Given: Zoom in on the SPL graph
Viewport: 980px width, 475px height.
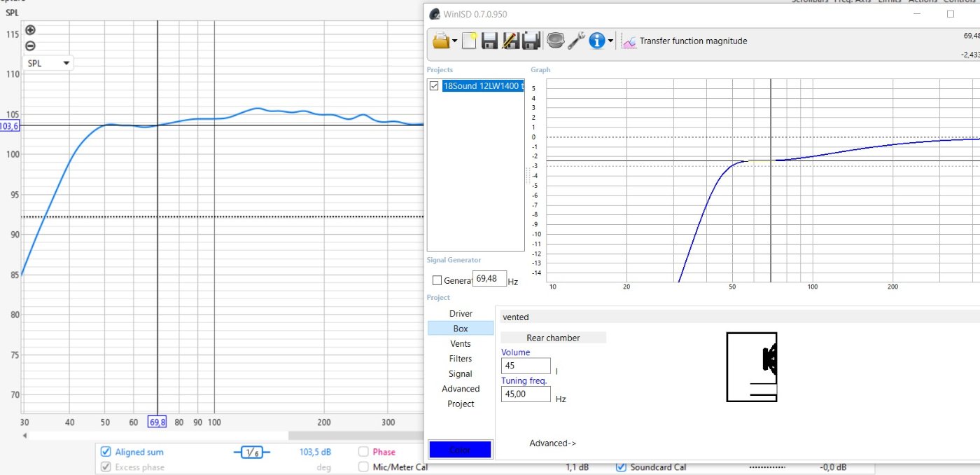Looking at the screenshot, I should (x=30, y=30).
